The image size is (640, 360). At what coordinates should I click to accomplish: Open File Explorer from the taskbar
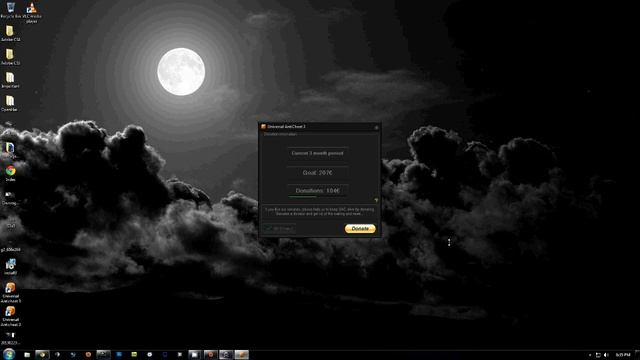pos(27,355)
